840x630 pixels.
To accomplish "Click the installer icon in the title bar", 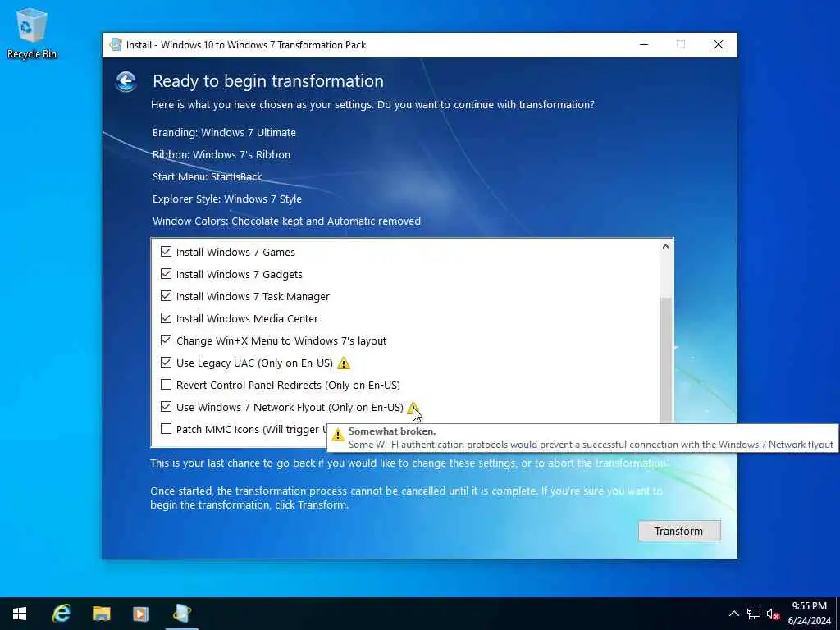I will point(115,45).
